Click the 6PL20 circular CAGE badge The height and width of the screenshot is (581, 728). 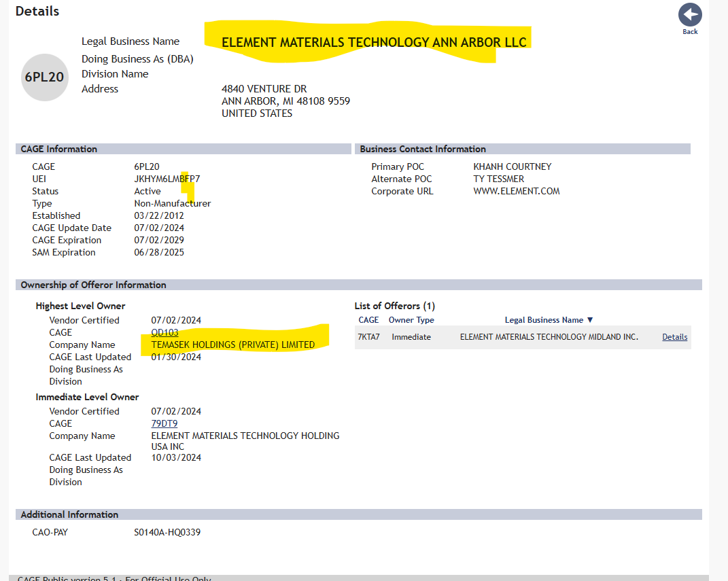click(45, 77)
